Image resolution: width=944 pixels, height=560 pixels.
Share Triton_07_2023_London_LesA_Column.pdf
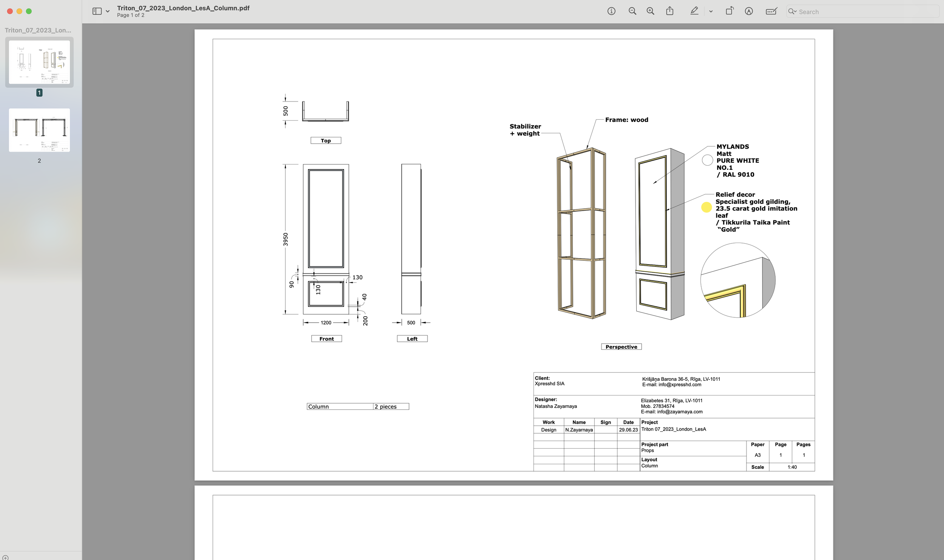670,11
